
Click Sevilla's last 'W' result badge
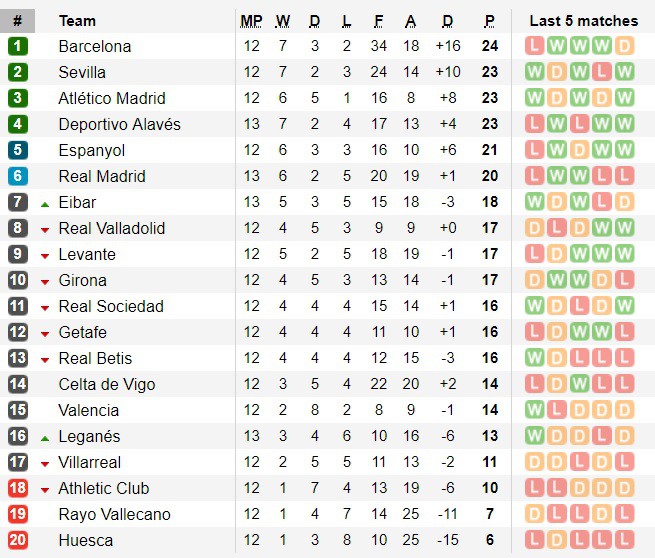click(625, 72)
